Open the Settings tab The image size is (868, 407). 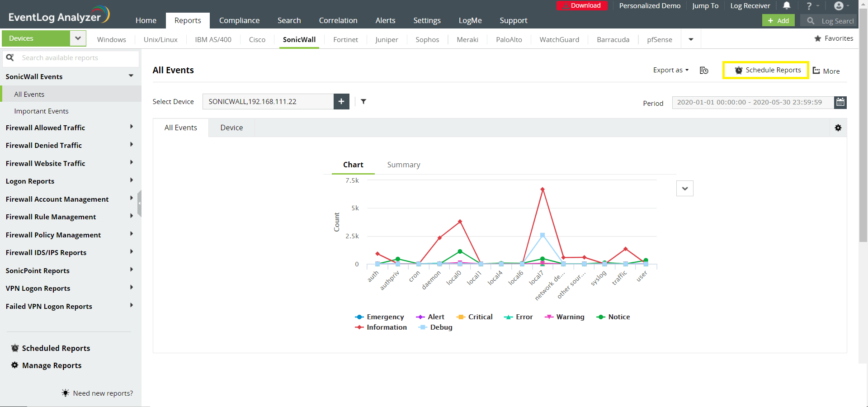(x=427, y=20)
